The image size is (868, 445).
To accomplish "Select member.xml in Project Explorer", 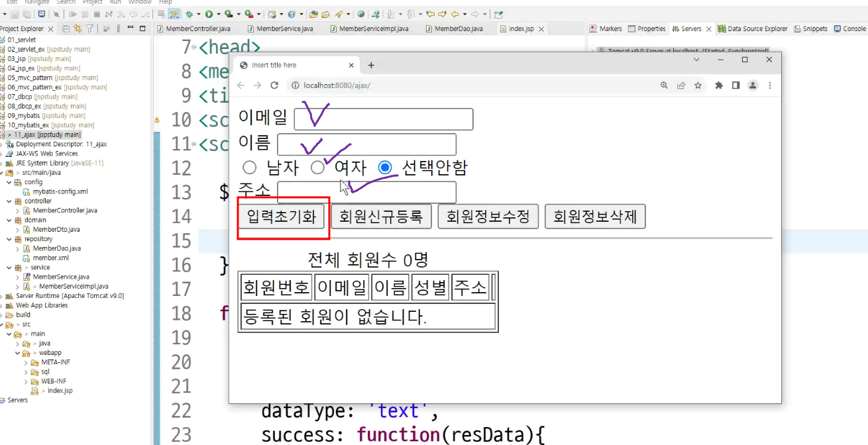I will point(50,258).
